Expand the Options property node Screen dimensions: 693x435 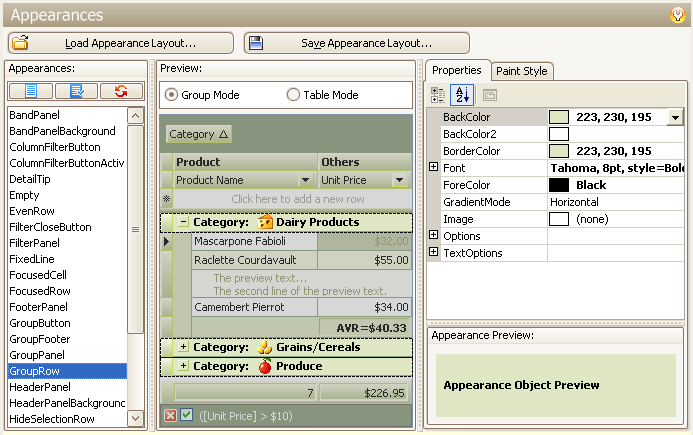[x=434, y=235]
